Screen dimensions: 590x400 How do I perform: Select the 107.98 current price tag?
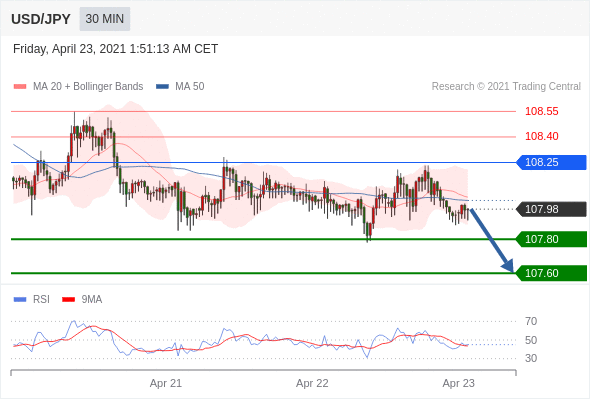click(552, 209)
